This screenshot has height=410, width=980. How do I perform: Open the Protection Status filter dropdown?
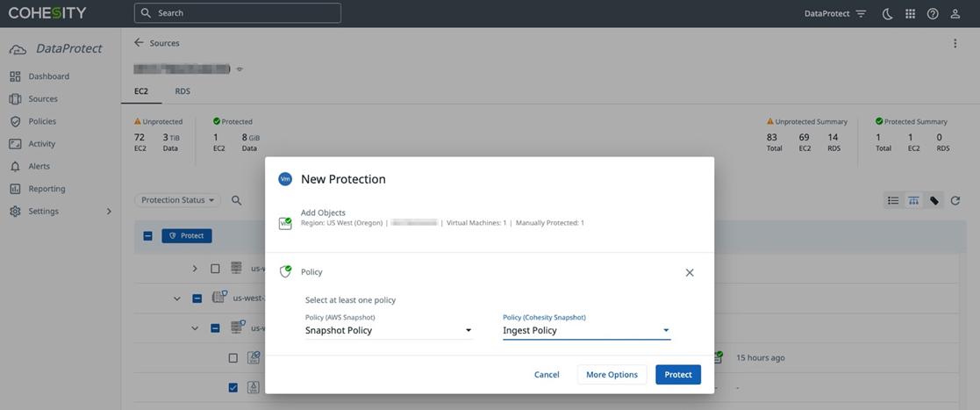pos(177,200)
